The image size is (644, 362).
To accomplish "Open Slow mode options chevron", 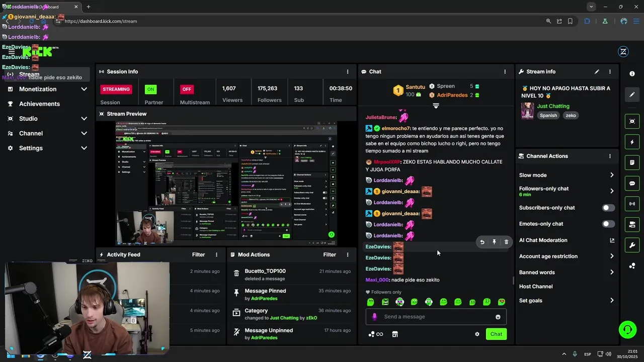I will coord(612,175).
